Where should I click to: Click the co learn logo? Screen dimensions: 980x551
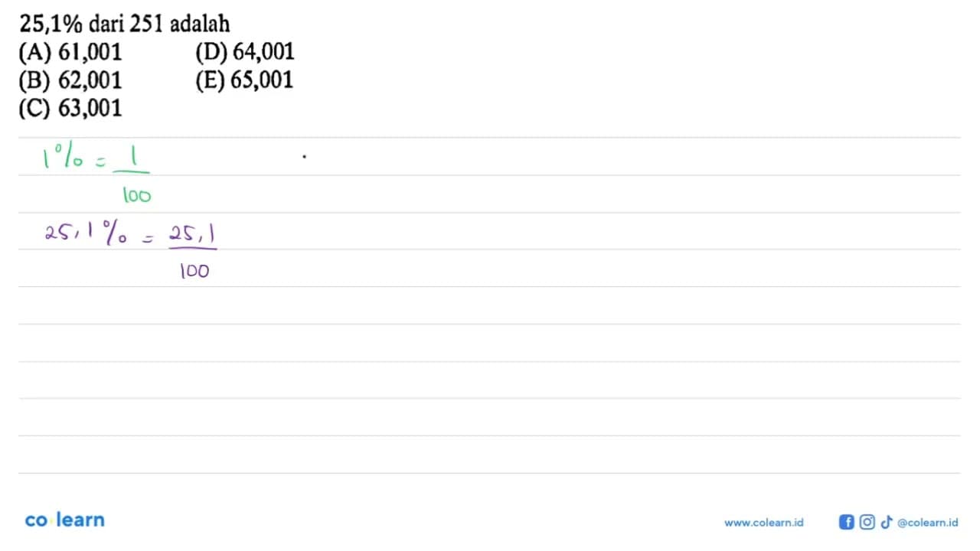(x=64, y=520)
